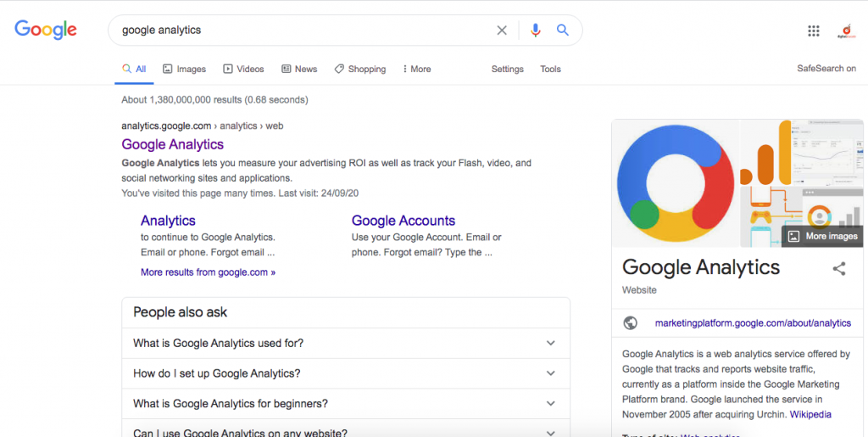
Task: Open the Wikipedia source link
Action: (810, 414)
